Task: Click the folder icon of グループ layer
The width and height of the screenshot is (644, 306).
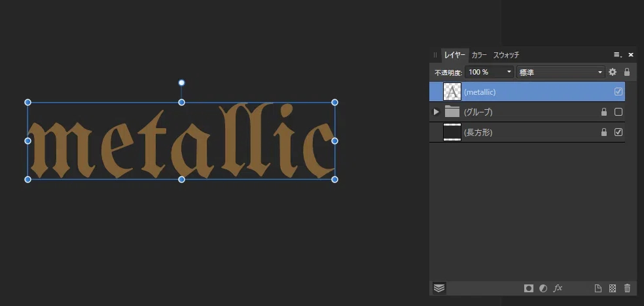Action: (452, 112)
